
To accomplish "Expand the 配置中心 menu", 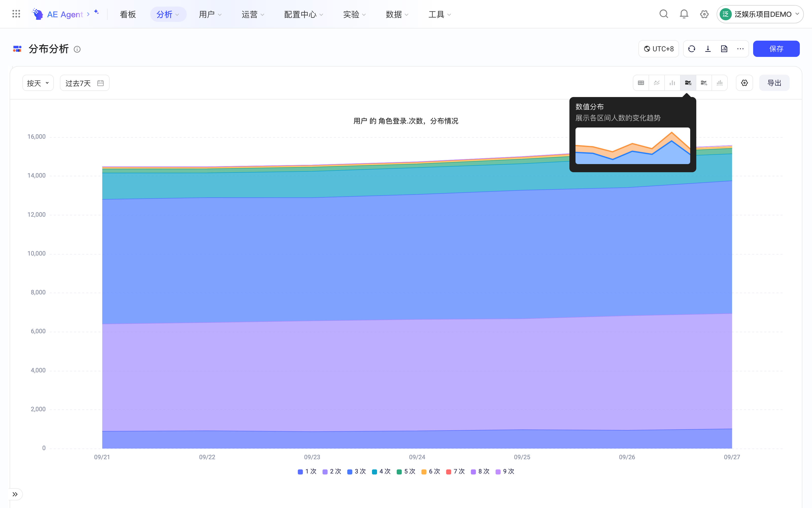I will point(304,14).
